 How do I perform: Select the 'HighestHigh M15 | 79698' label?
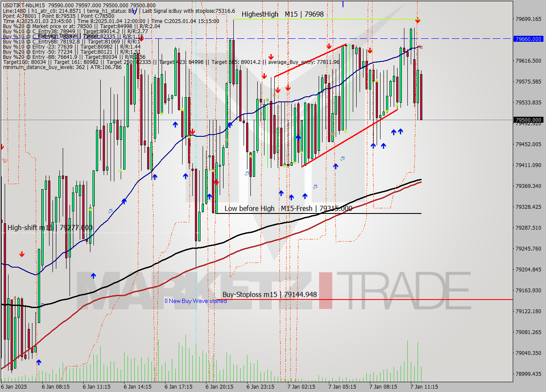coord(282,14)
